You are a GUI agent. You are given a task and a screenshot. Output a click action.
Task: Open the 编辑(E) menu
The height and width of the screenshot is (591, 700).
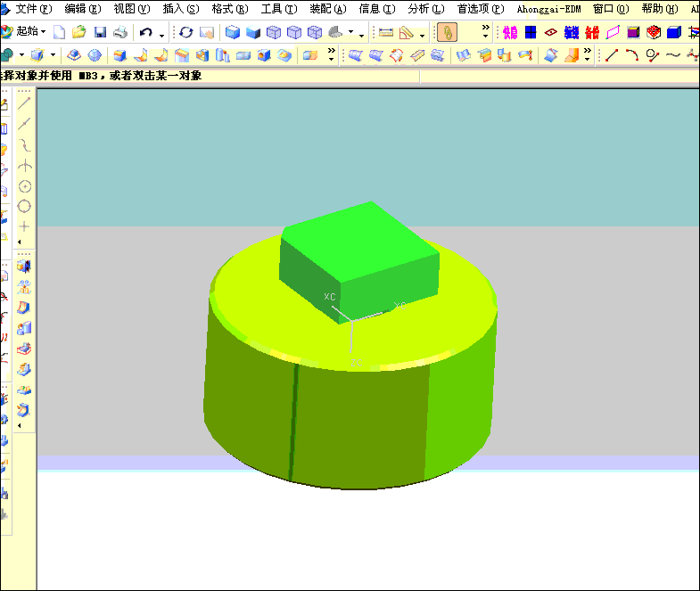83,9
